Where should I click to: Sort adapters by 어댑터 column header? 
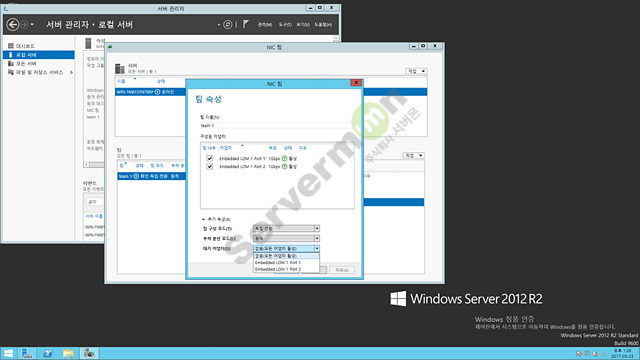pyautogui.click(x=226, y=148)
